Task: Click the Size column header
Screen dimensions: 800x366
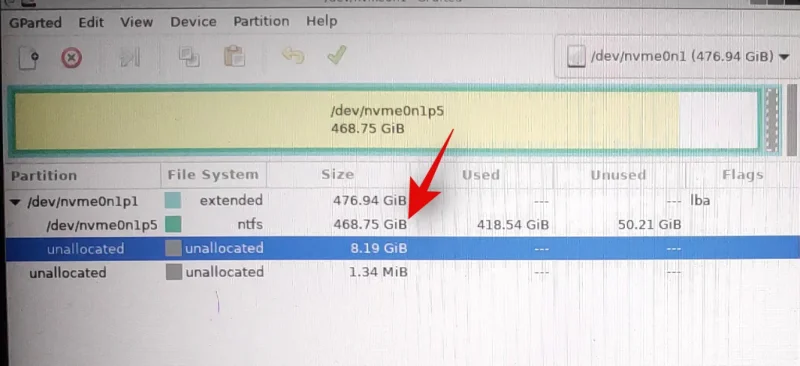Action: [338, 175]
